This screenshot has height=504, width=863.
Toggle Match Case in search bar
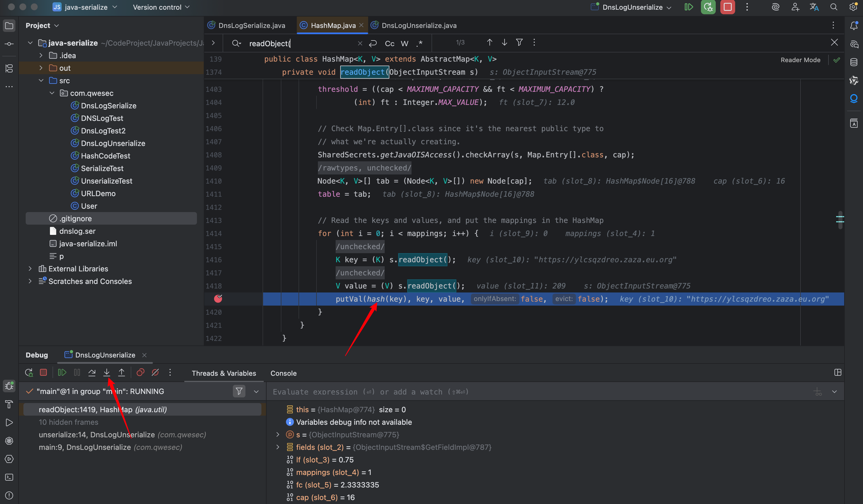click(389, 43)
